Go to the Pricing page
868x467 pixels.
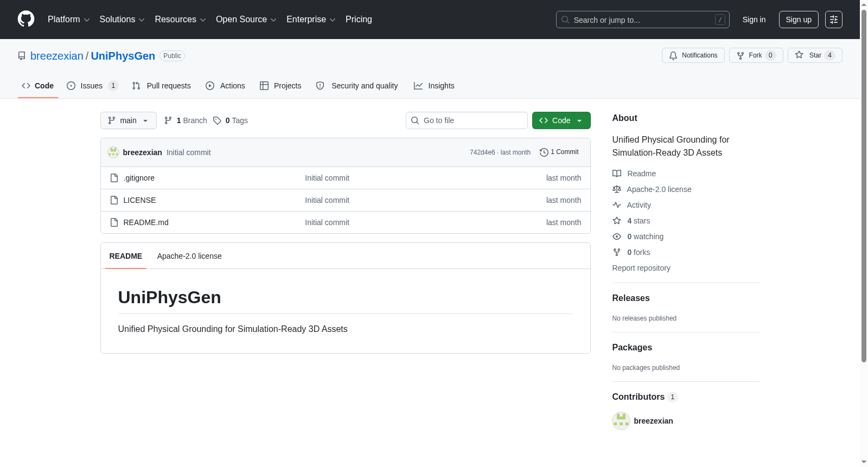359,20
